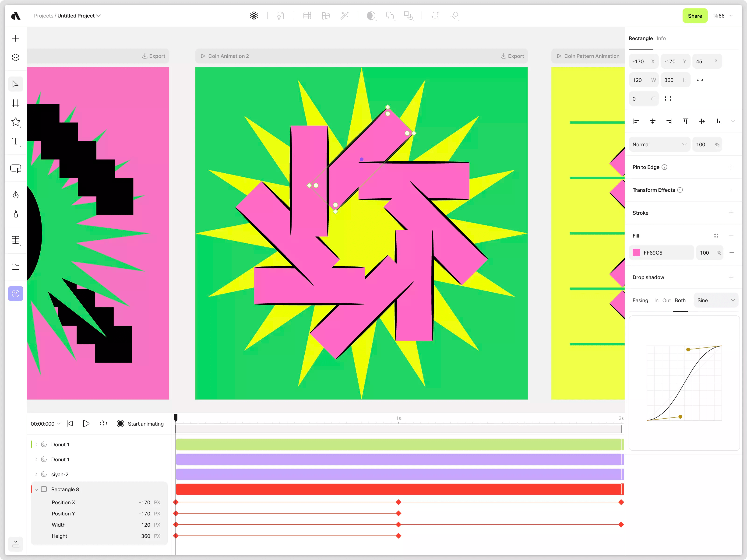Select the Text tool in sidebar
Viewport: 747px width, 560px height.
[16, 141]
